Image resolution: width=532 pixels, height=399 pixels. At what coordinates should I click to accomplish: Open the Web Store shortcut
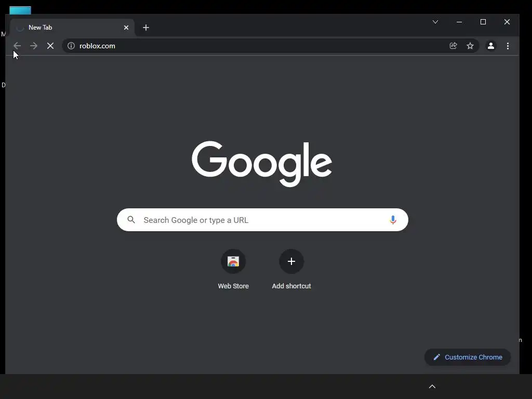coord(233,270)
